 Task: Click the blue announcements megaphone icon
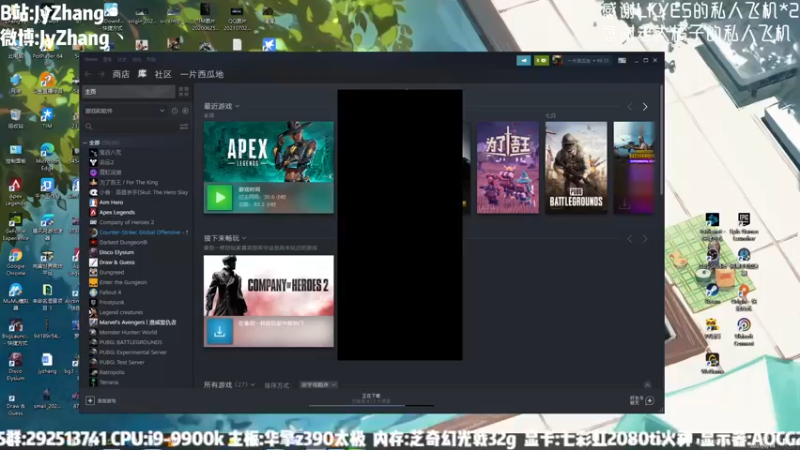tap(523, 61)
